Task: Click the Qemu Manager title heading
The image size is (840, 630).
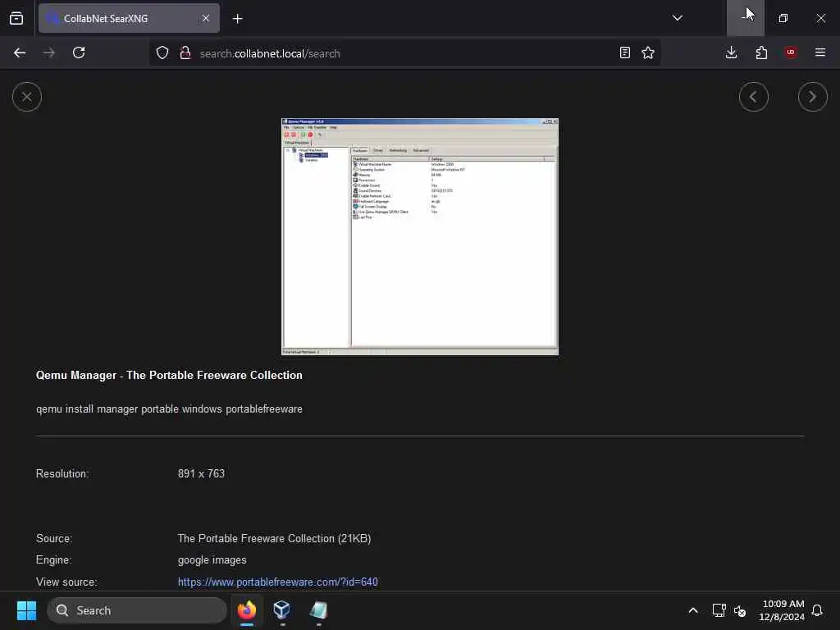Action: pos(169,375)
